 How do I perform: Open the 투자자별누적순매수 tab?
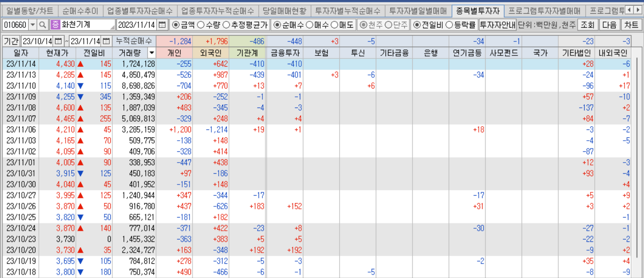click(348, 10)
